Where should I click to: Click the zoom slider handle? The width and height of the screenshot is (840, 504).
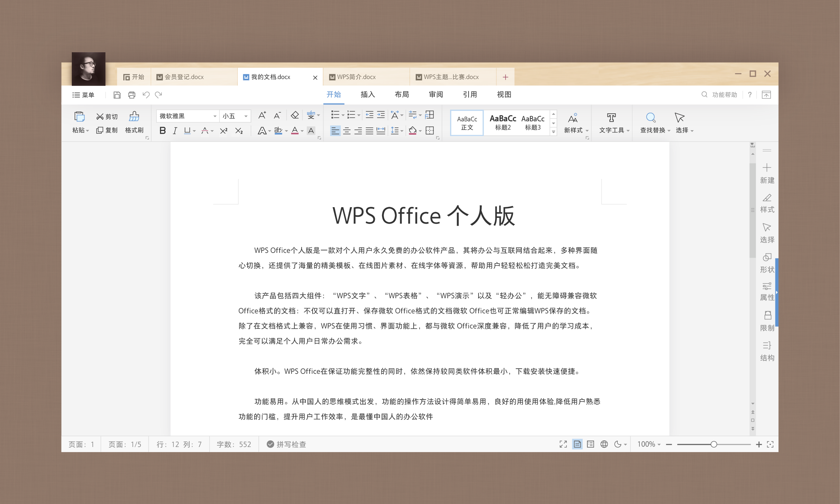pos(714,444)
